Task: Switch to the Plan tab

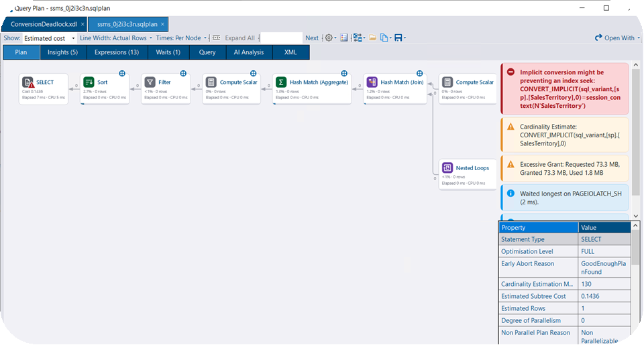Action: point(21,52)
